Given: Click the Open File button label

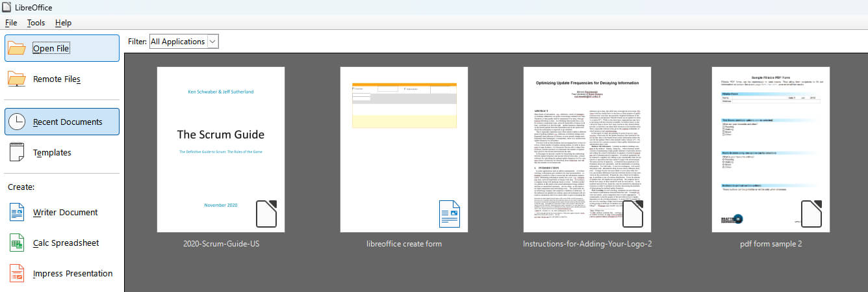Looking at the screenshot, I should [x=51, y=48].
